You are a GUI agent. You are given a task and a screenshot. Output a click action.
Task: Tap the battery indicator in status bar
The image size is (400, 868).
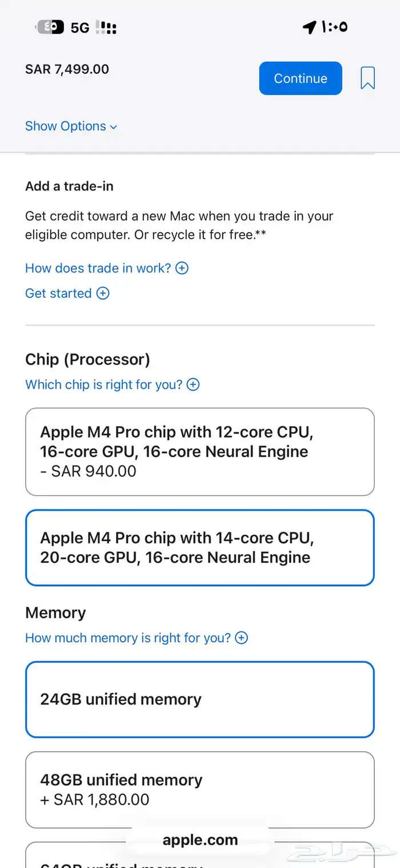(x=50, y=27)
